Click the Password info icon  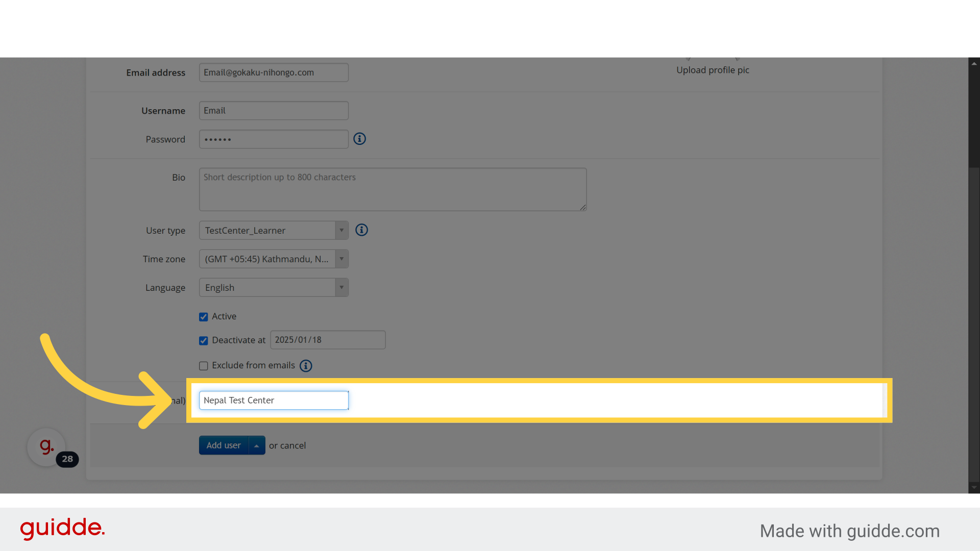tap(359, 139)
